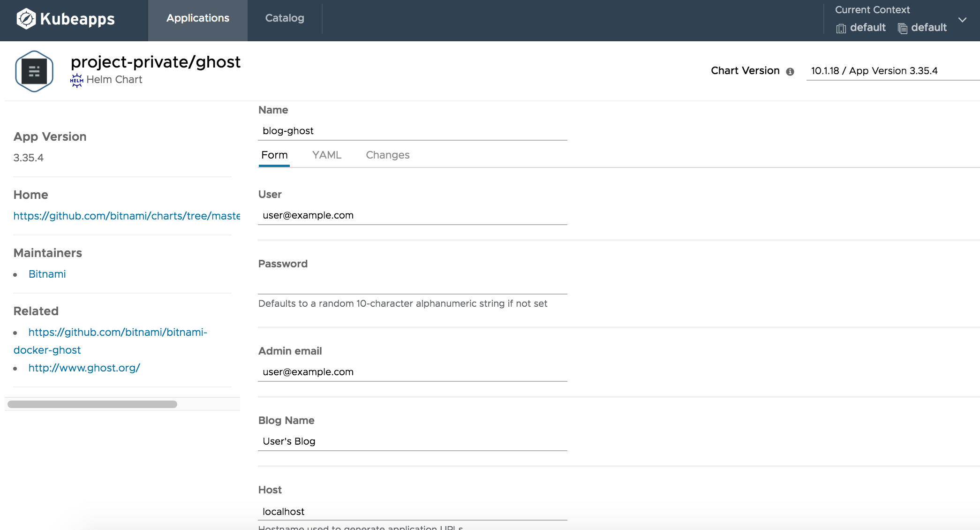Click the cluster icon beside first default
Screen dimensions: 980x530
tap(841, 29)
